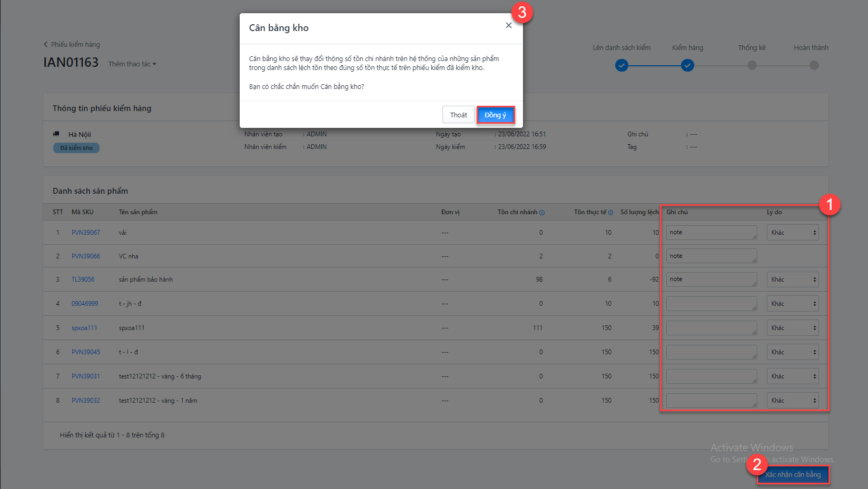This screenshot has height=489, width=868.
Task: Click product name test12121212 - vàng - 1 năm
Action: click(x=158, y=401)
